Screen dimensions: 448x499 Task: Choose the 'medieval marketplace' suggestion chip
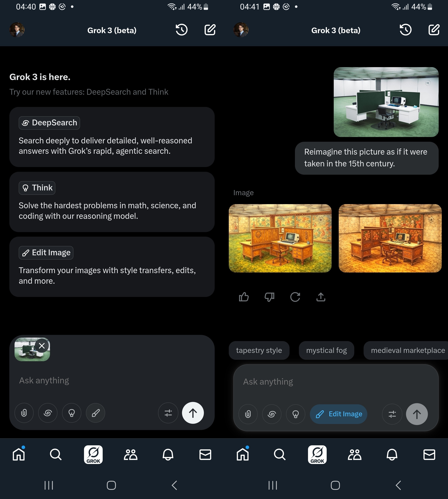406,350
